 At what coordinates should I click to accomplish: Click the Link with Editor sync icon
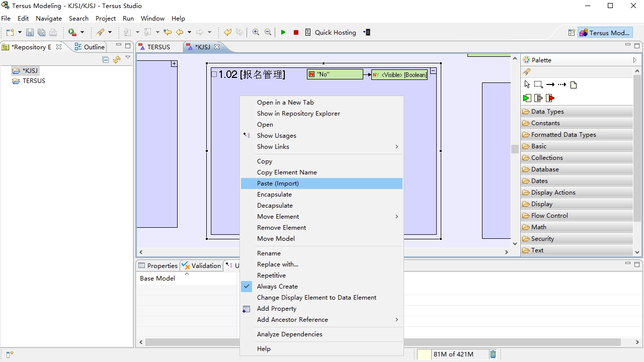pyautogui.click(x=117, y=59)
